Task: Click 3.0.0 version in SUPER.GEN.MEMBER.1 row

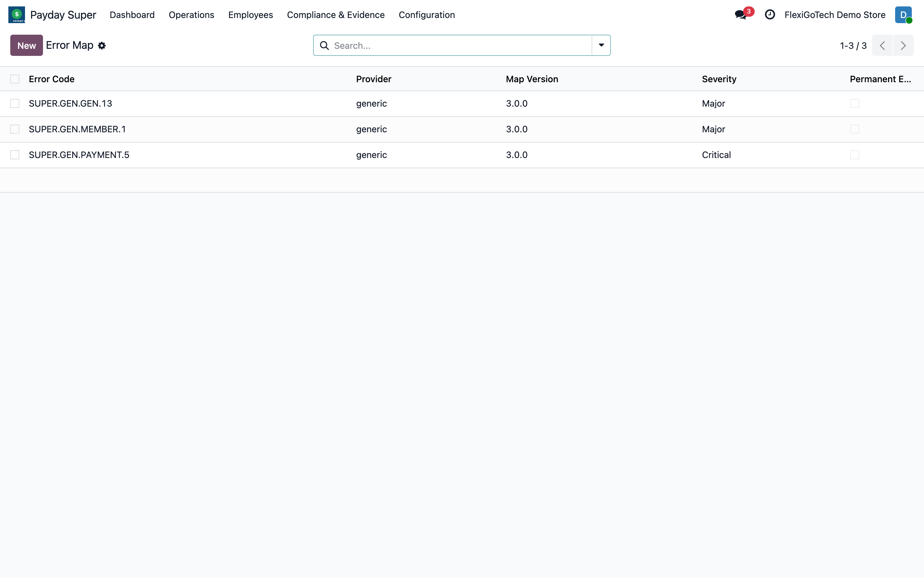Action: tap(517, 129)
